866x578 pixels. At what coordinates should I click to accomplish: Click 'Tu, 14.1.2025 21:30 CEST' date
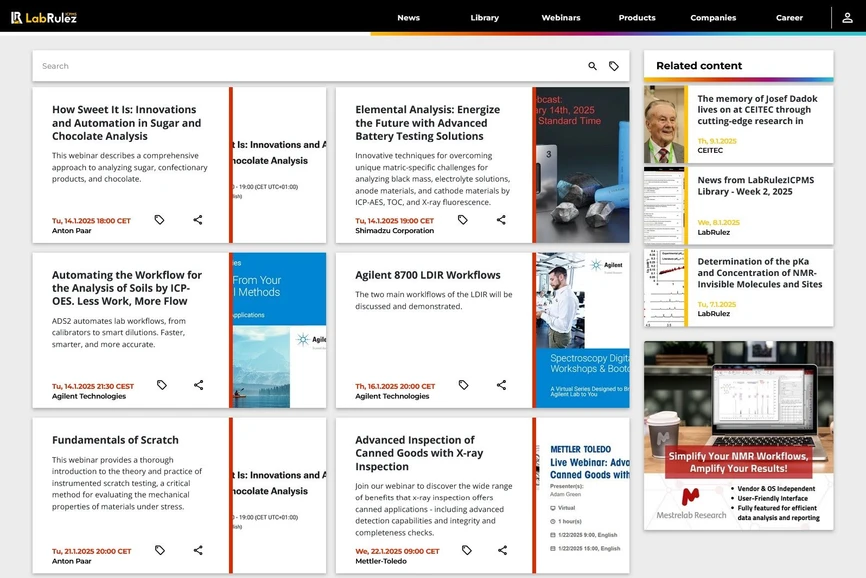pyautogui.click(x=93, y=386)
